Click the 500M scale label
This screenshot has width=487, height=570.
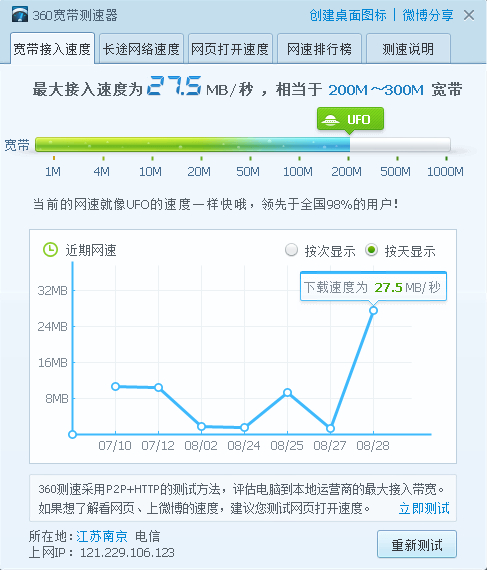[x=395, y=171]
